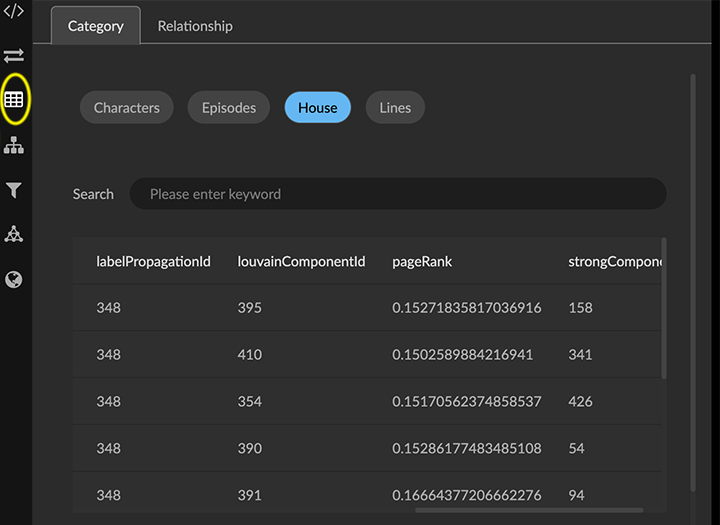The height and width of the screenshot is (525, 720).
Task: Select pageRank value 0.15170562374858537
Action: [467, 401]
